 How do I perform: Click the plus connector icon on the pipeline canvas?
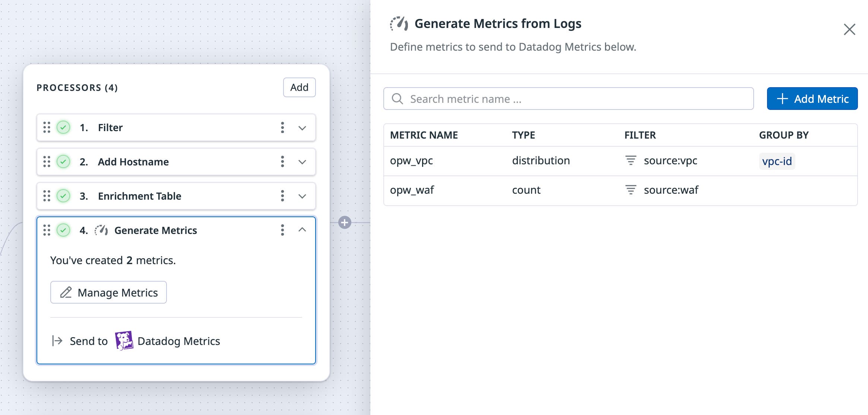(x=345, y=222)
